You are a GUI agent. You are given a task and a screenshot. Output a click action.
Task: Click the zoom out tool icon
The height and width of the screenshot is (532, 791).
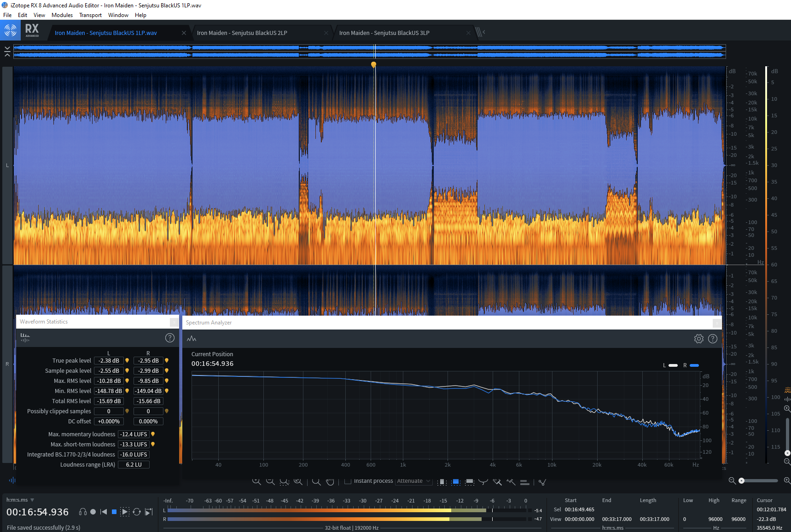click(x=270, y=481)
